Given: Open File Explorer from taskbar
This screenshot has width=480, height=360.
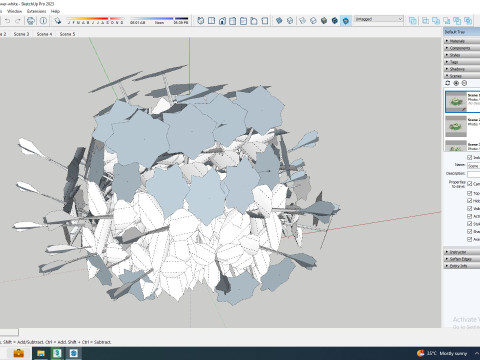Looking at the screenshot, I should coord(41,353).
